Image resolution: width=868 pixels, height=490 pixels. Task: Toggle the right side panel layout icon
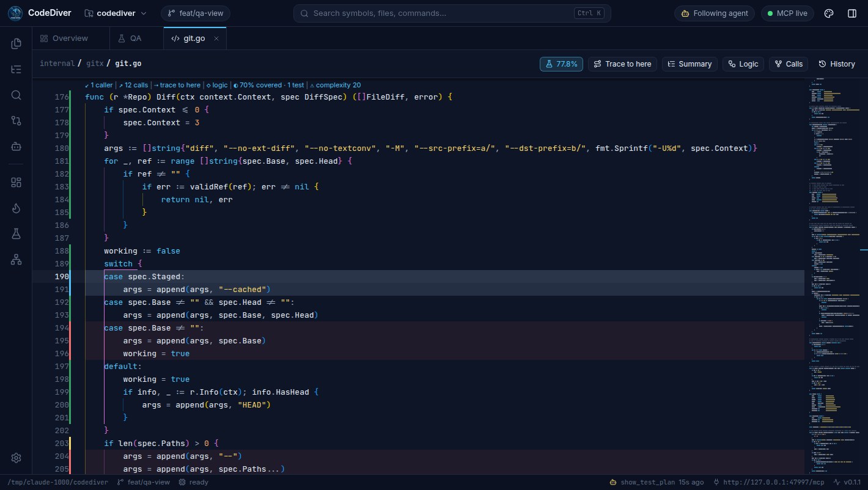click(x=852, y=13)
